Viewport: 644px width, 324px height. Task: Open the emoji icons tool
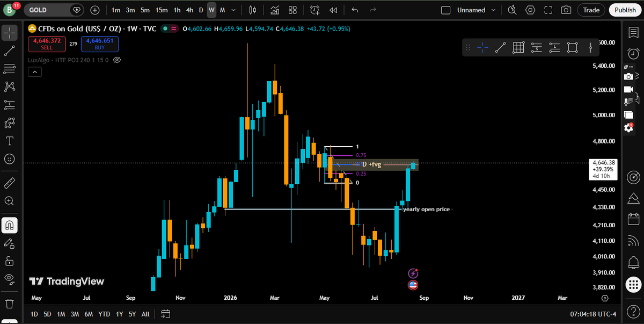click(x=9, y=159)
